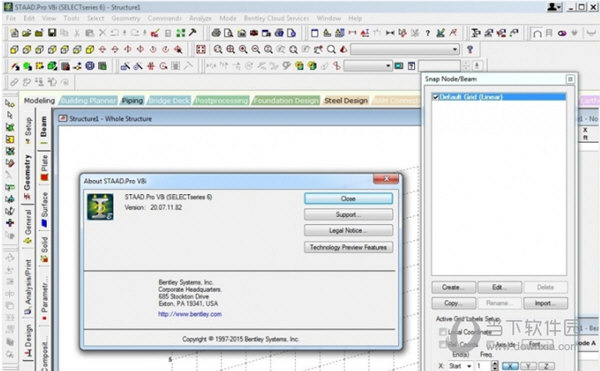Click the top cursor tool in left sidebar
600x371 pixels.
[x=10, y=103]
